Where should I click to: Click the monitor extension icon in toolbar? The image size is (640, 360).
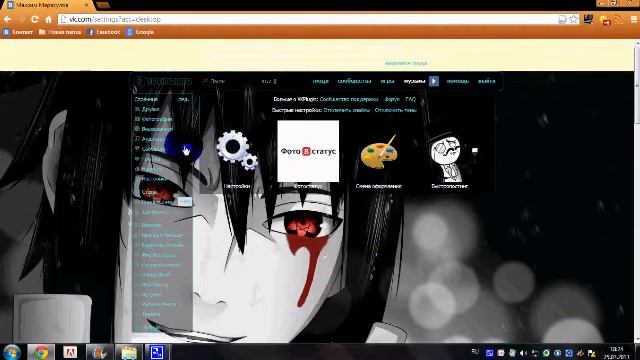click(588, 19)
